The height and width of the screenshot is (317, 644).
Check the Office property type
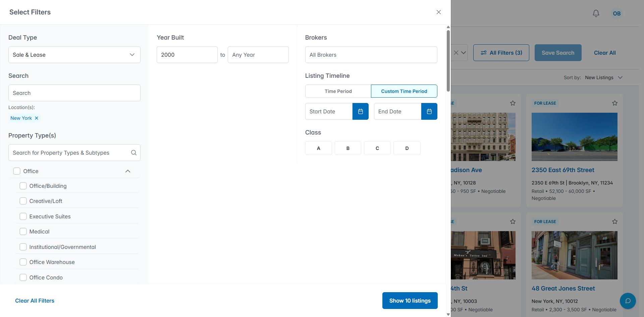click(x=17, y=171)
